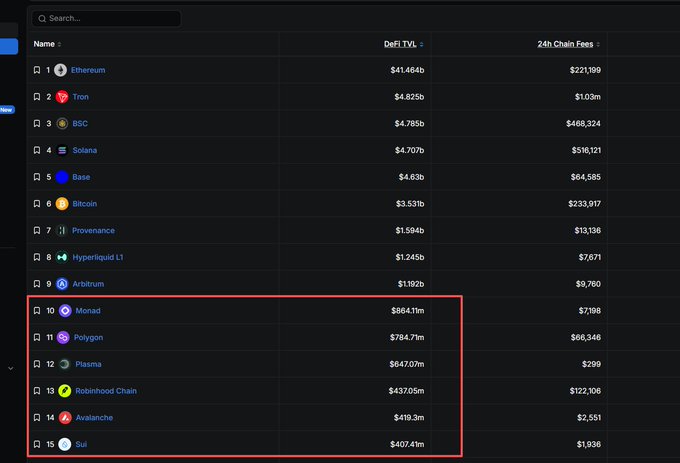This screenshot has height=463, width=680.
Task: Click the blue highlighted sidebar item
Action: (9, 46)
